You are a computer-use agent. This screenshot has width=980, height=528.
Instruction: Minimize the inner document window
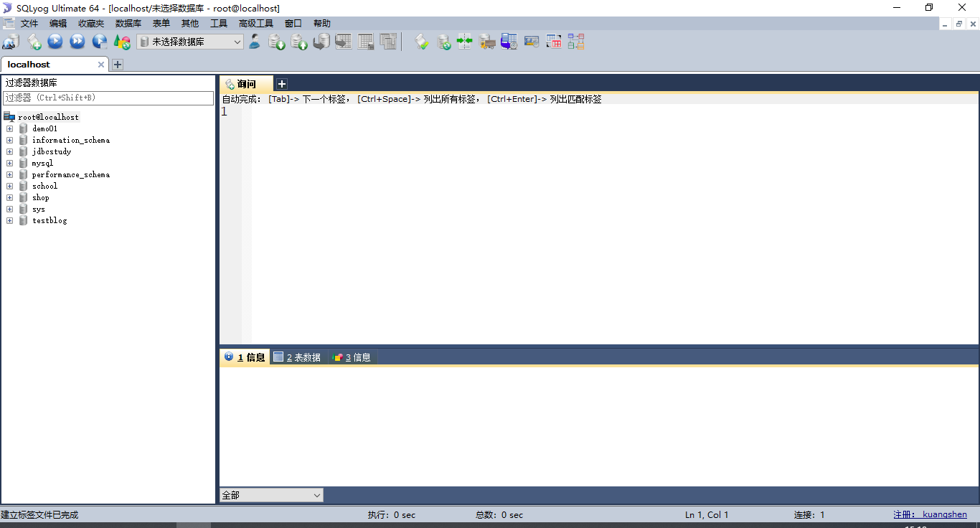click(946, 24)
